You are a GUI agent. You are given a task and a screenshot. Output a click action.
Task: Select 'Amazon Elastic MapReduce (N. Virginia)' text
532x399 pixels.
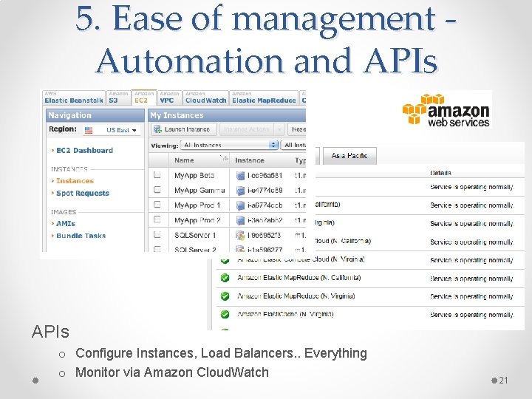(x=296, y=296)
